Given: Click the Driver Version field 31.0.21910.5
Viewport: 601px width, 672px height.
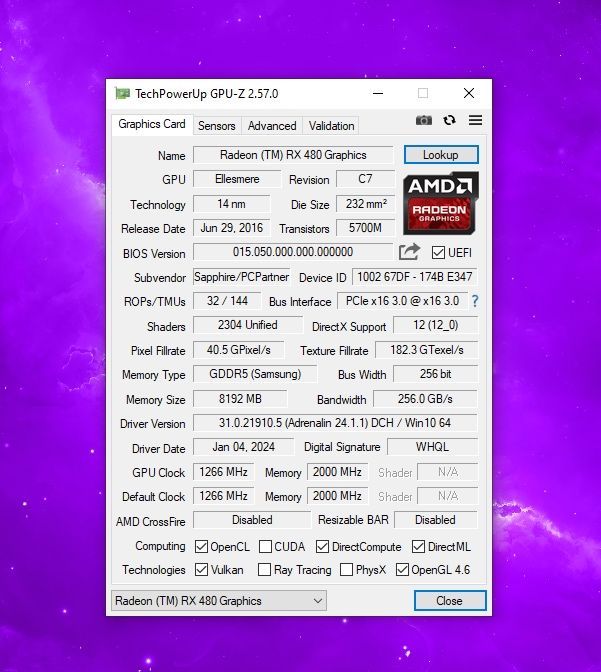Looking at the screenshot, I should (x=335, y=423).
